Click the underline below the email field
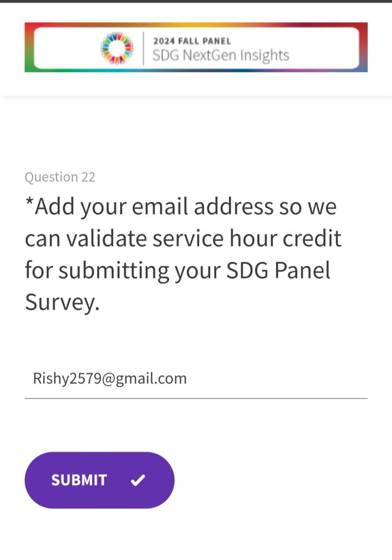392x560 pixels. pyautogui.click(x=196, y=399)
